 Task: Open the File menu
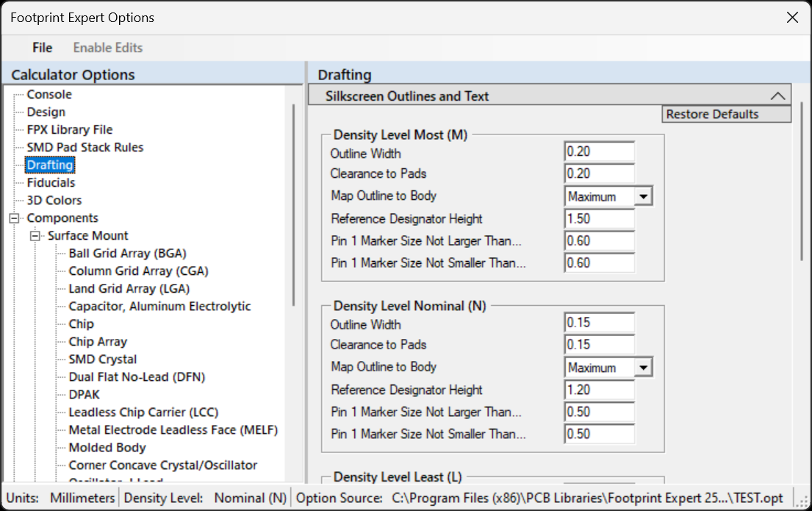coord(42,48)
